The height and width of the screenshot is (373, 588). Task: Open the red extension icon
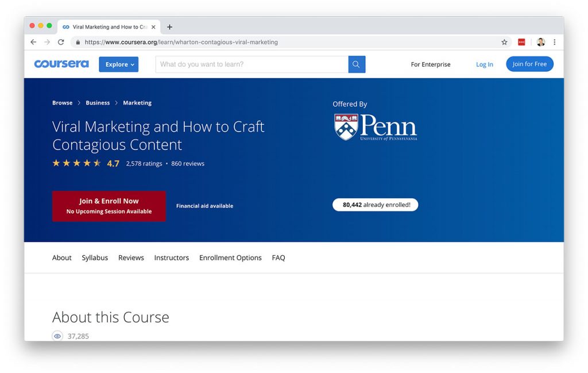pyautogui.click(x=521, y=42)
